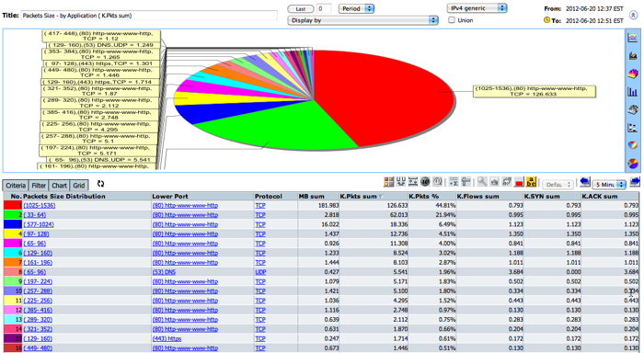Click the small chart toolbar icon
The image size is (644, 353).
494,181
